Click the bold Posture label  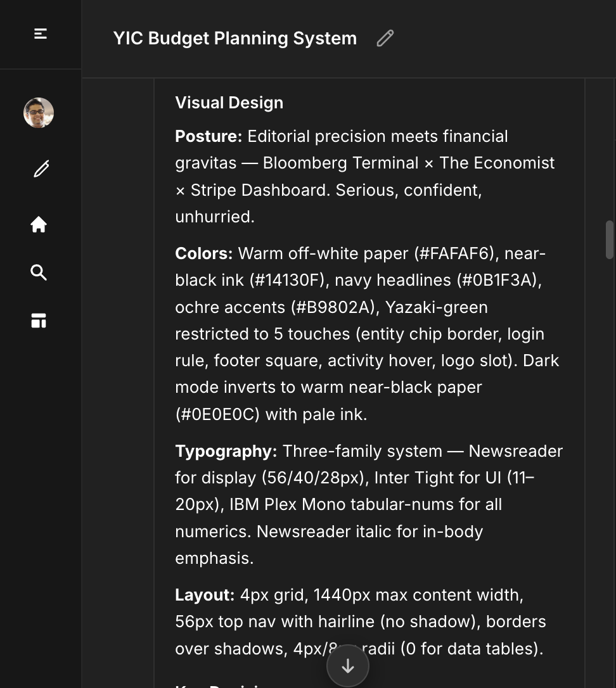[209, 136]
